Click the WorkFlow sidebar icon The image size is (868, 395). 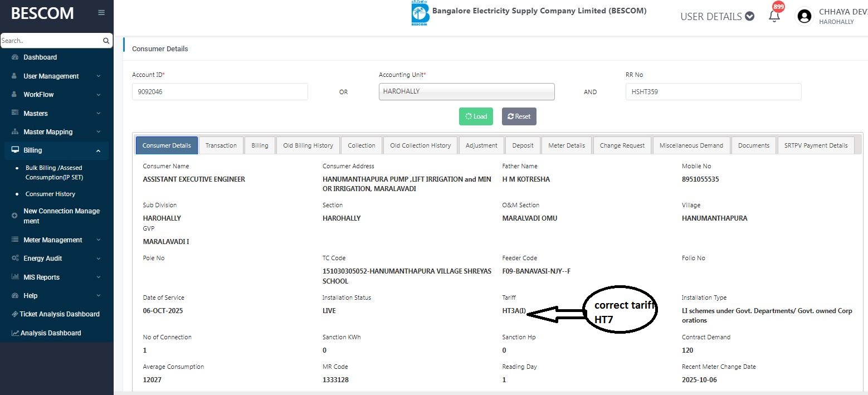15,95
